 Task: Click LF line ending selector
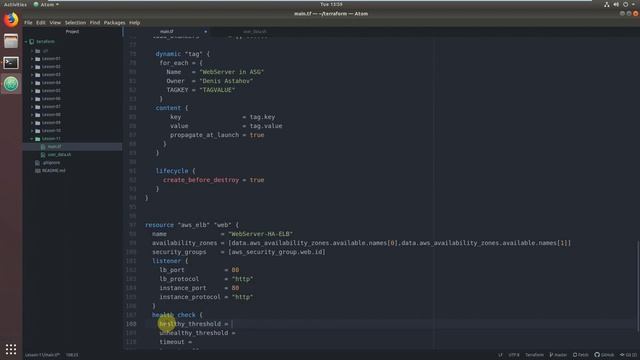500,355
